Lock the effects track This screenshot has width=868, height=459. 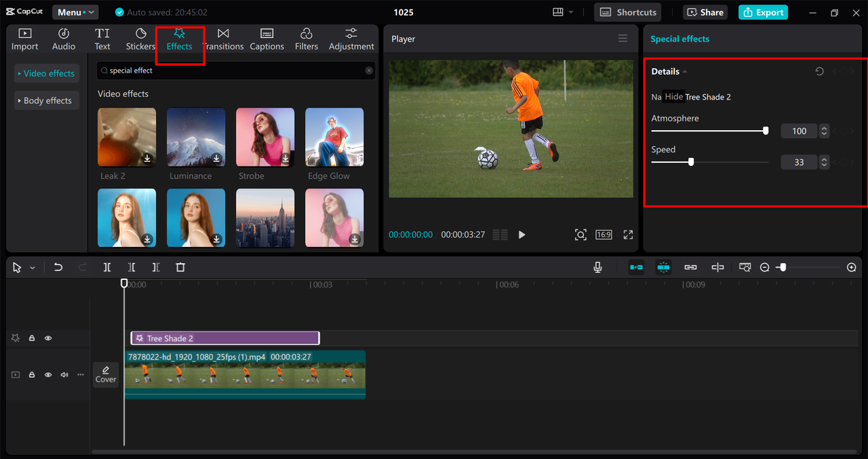tap(32, 338)
